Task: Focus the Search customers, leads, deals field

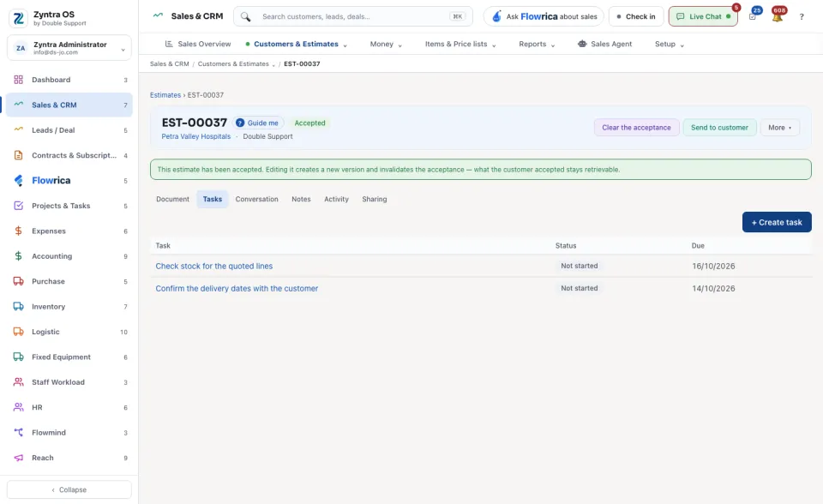Action: 354,17
